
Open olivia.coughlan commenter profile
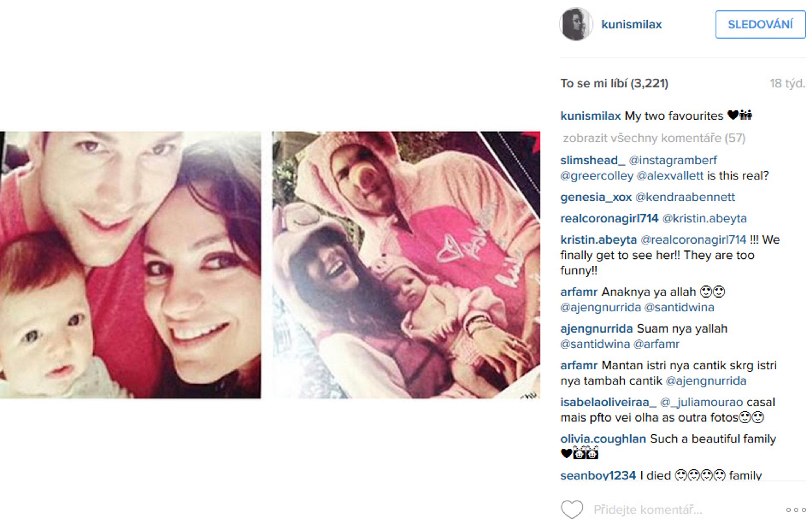click(603, 439)
